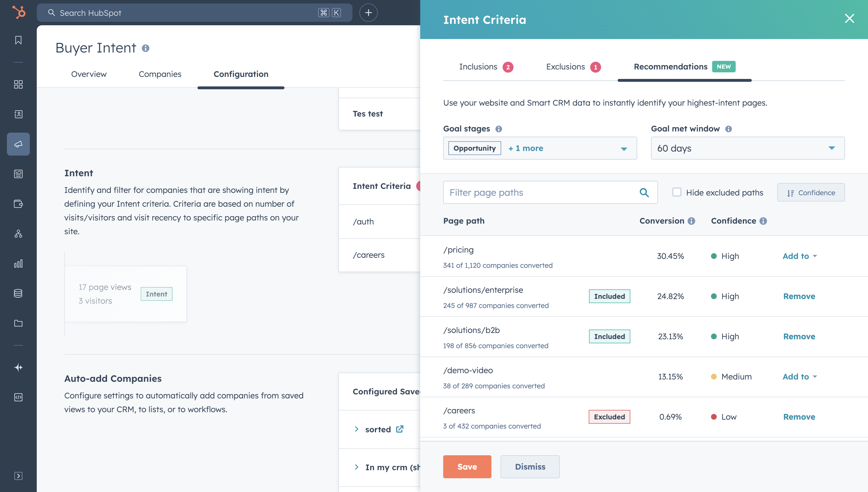Change the Goal met window from 60 days

747,148
